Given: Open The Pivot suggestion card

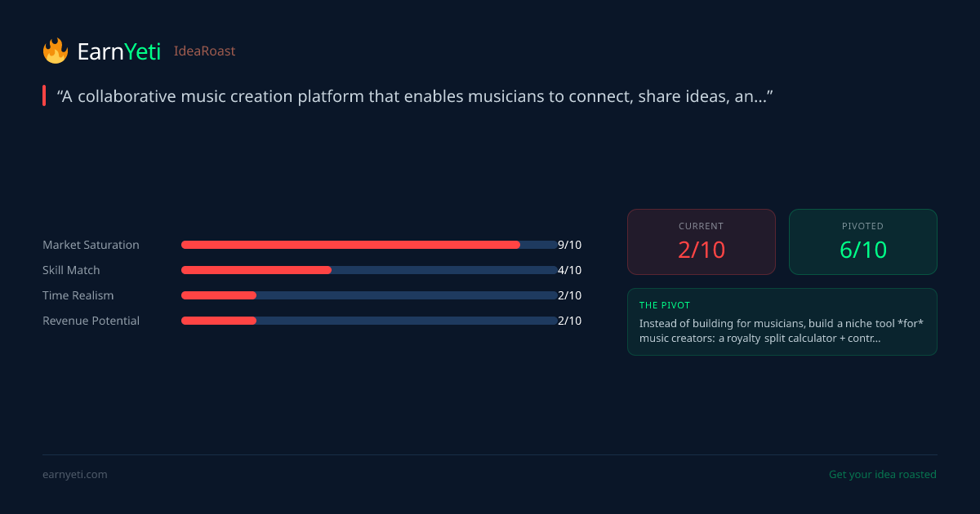Looking at the screenshot, I should (782, 321).
